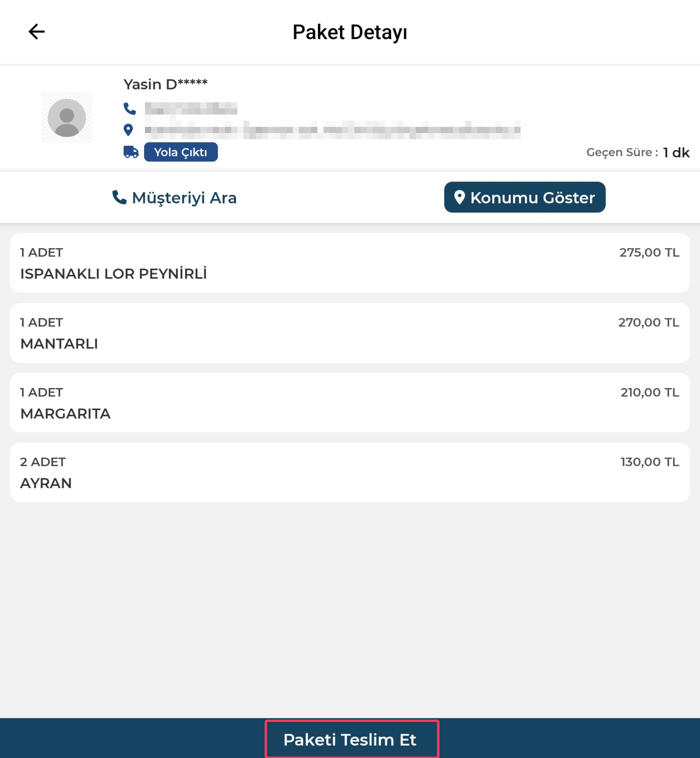The width and height of the screenshot is (700, 758).
Task: Select the AYRAN order item
Action: point(350,472)
